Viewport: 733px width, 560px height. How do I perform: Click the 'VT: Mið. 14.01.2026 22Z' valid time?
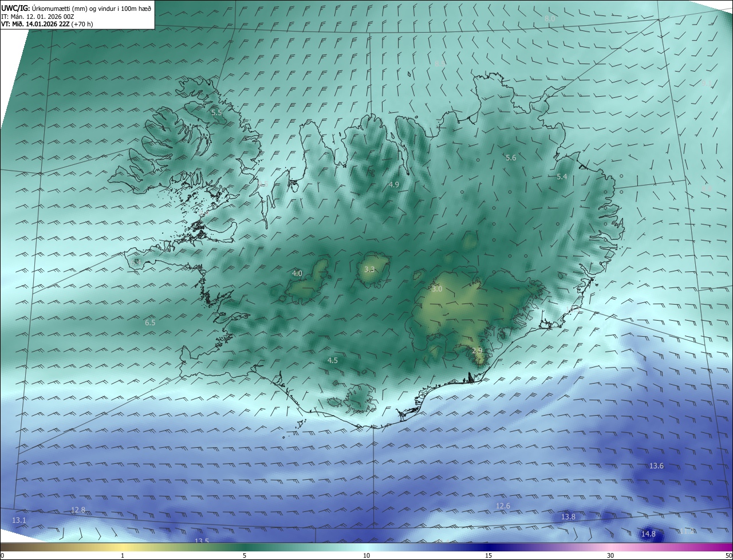click(x=36, y=24)
